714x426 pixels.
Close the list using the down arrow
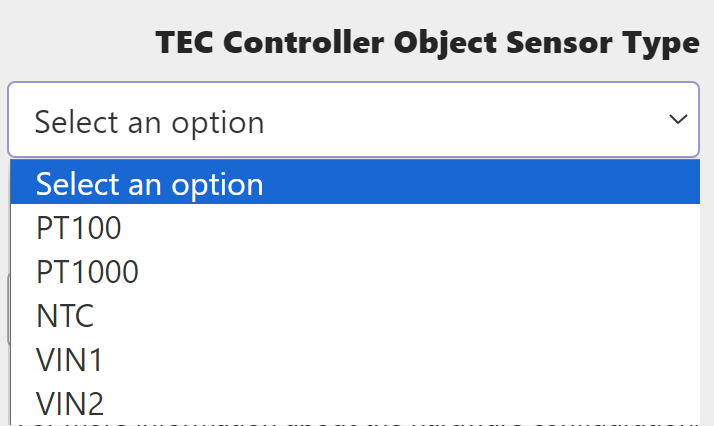tap(678, 120)
